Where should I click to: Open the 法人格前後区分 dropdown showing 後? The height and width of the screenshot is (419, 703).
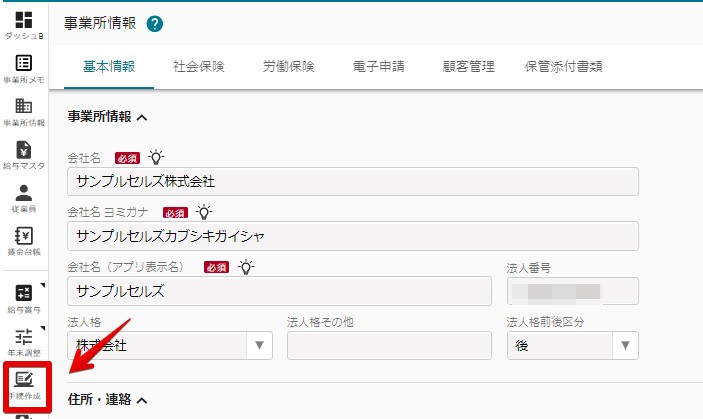click(x=573, y=346)
